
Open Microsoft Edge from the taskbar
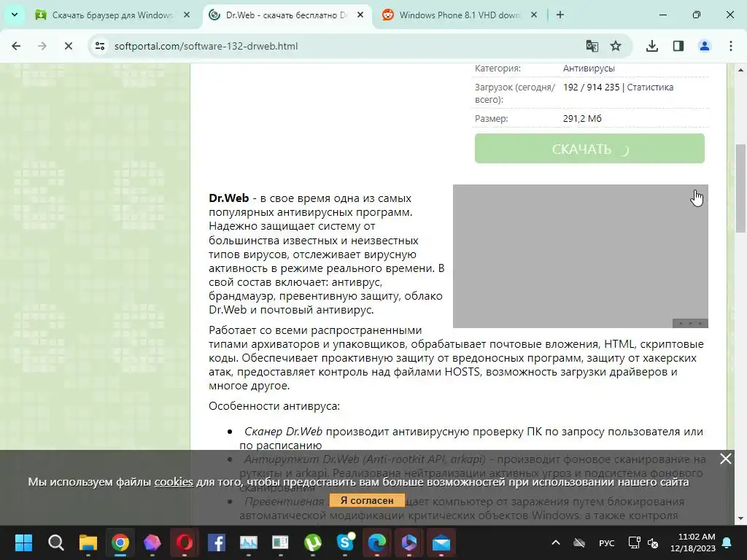coord(377,542)
